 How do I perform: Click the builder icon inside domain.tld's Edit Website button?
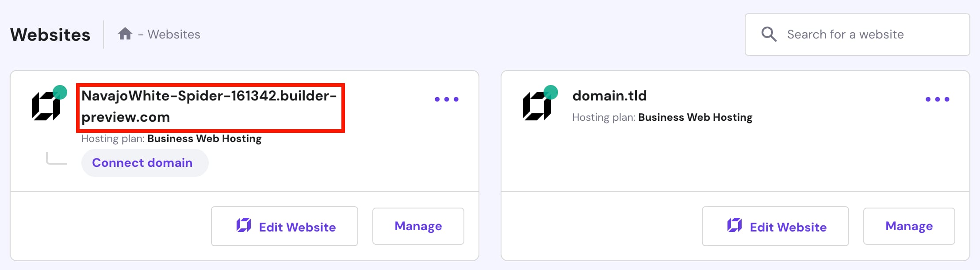point(735,225)
